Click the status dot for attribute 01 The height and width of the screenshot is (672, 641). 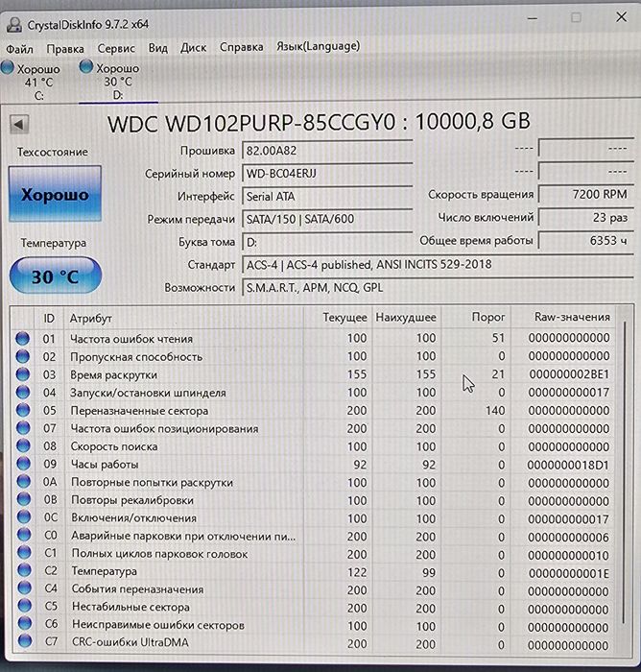coord(22,338)
